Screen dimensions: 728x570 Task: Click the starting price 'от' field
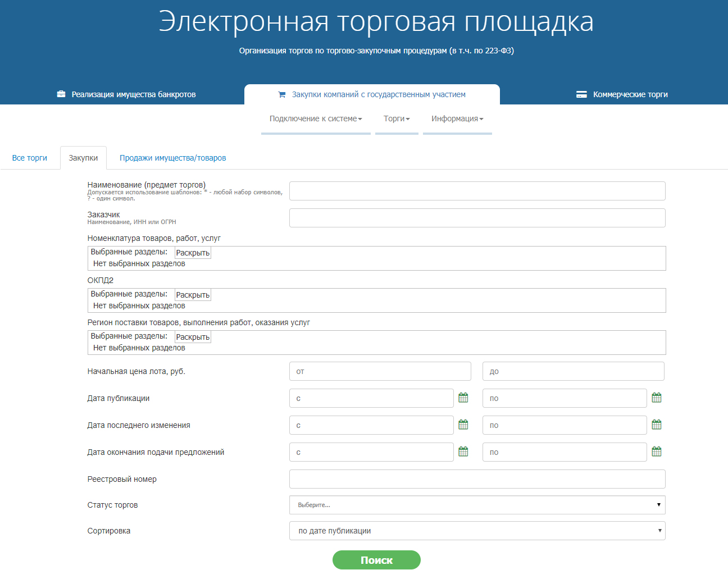point(380,371)
